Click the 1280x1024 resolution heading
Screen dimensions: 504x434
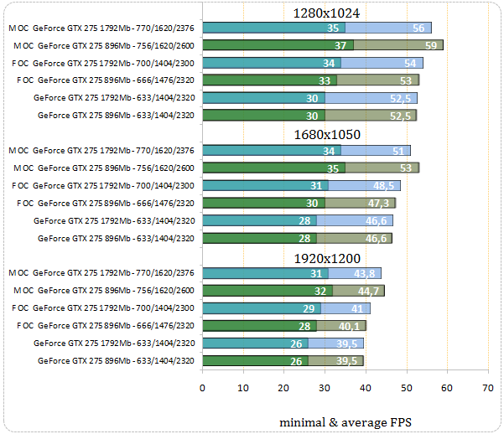click(x=326, y=13)
